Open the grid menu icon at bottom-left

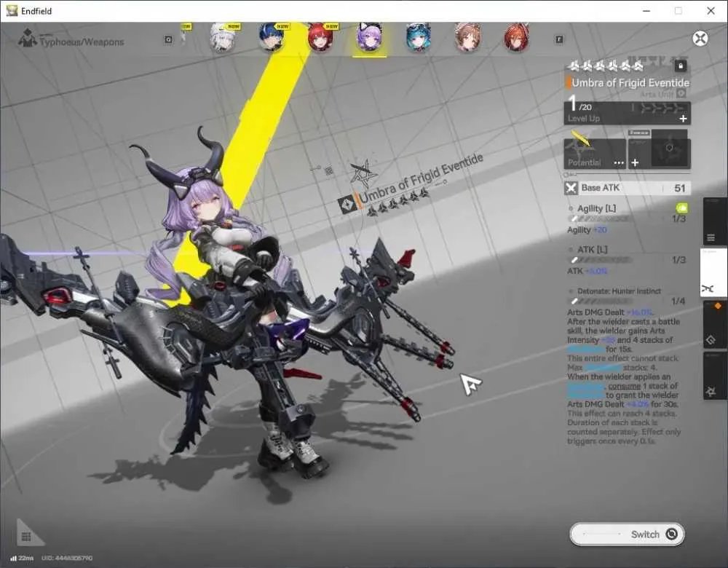click(x=26, y=537)
